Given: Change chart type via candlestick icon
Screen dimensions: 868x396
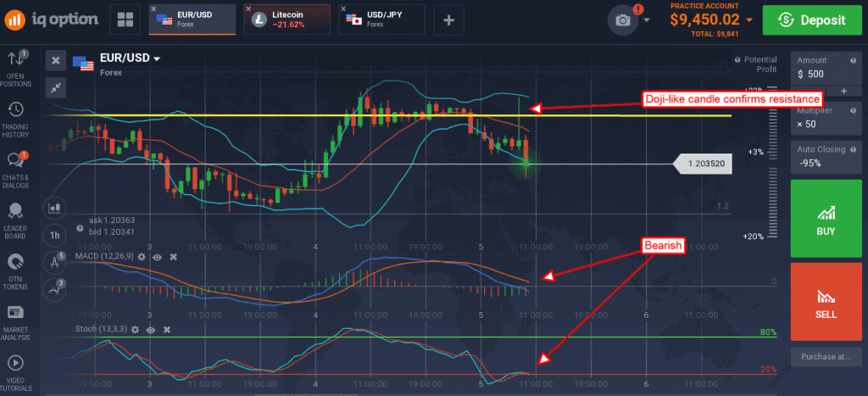Looking at the screenshot, I should pyautogui.click(x=54, y=209).
